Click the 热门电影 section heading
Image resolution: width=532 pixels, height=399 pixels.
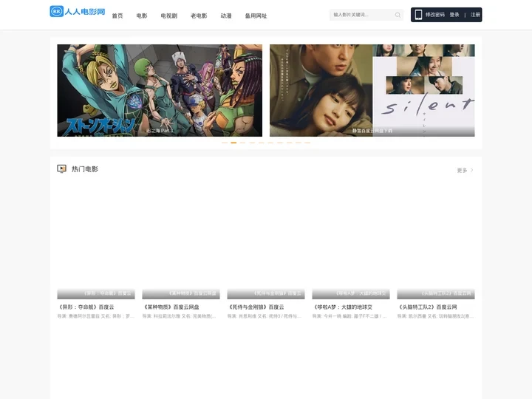click(x=85, y=169)
